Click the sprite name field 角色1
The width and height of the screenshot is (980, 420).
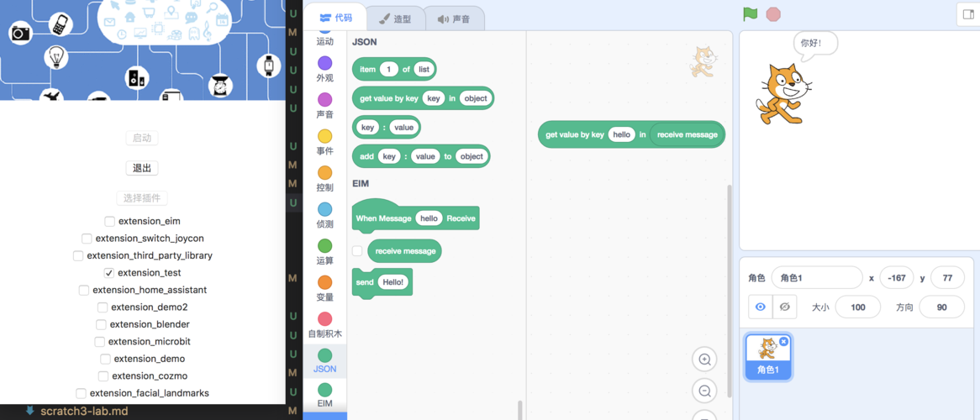click(817, 277)
